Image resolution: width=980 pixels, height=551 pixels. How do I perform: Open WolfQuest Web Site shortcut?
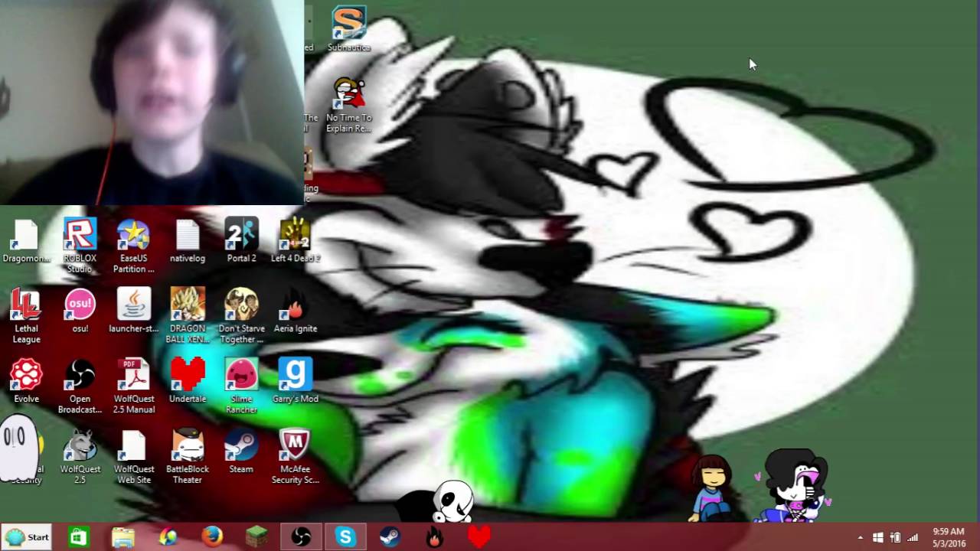134,457
